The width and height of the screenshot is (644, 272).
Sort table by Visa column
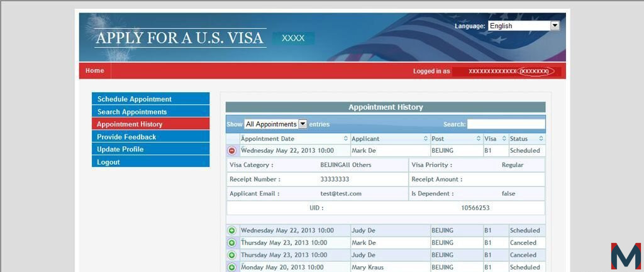[x=496, y=139]
